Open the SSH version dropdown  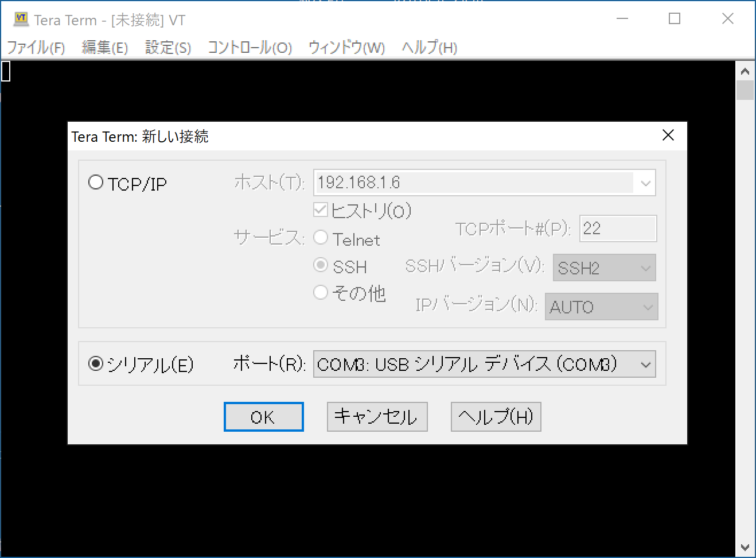click(x=646, y=268)
